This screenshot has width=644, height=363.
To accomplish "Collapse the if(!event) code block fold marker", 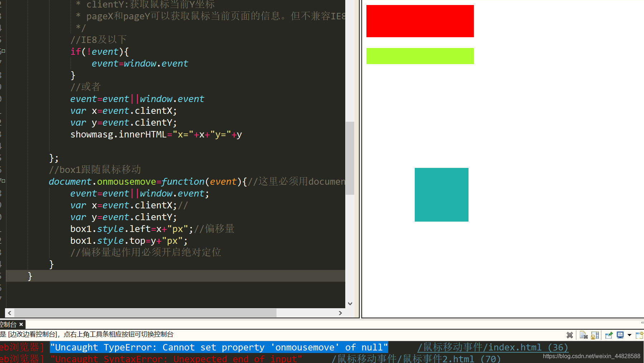I will (3, 51).
